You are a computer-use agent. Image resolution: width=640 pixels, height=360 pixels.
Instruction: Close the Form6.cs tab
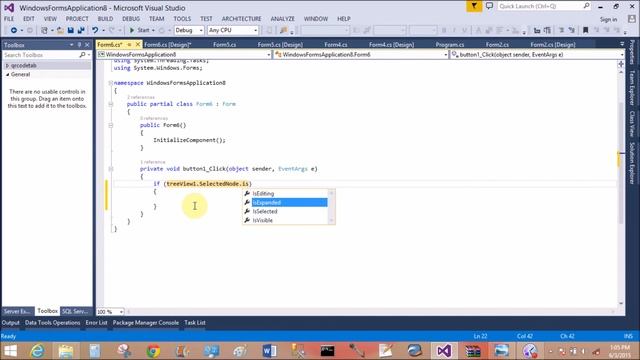click(138, 44)
